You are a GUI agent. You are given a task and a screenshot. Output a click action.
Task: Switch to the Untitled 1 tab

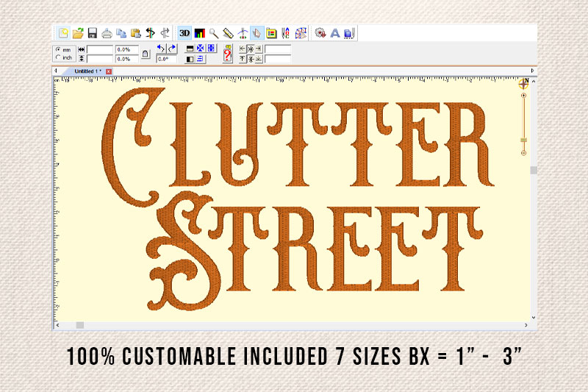(87, 71)
